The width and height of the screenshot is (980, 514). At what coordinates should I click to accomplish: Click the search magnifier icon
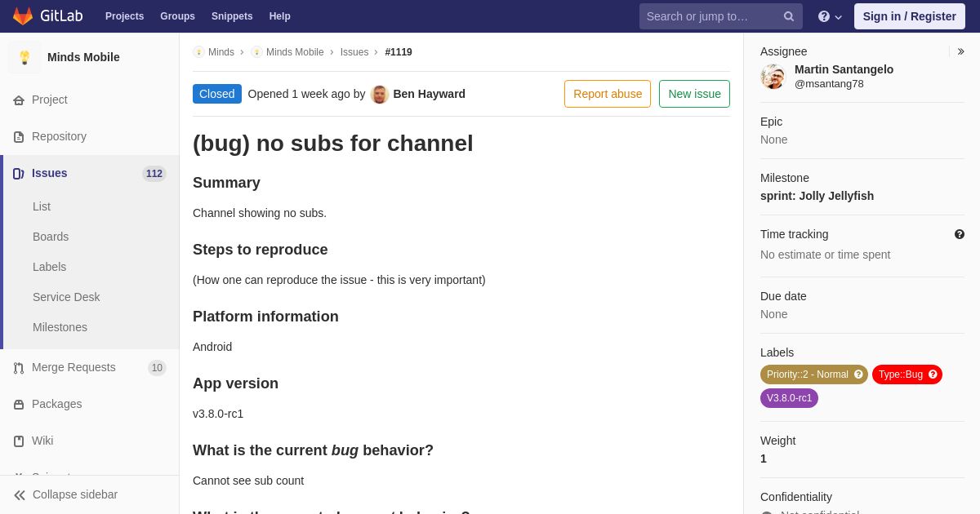pos(789,16)
